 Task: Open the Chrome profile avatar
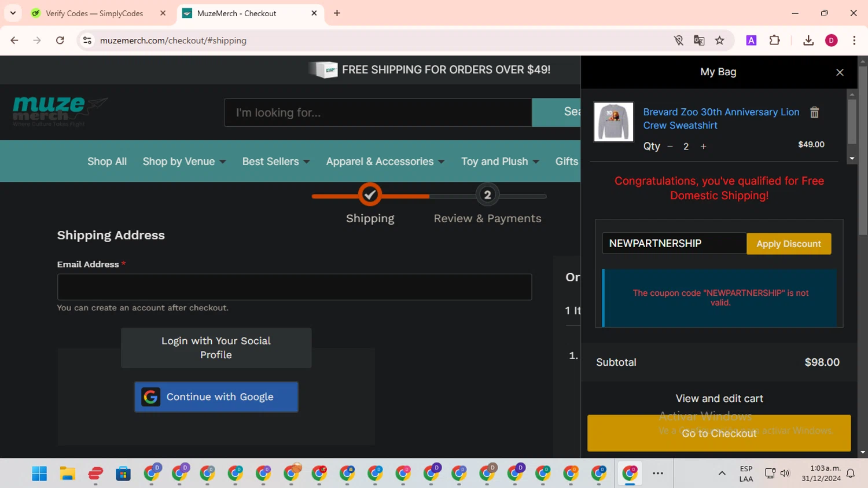pos(832,41)
